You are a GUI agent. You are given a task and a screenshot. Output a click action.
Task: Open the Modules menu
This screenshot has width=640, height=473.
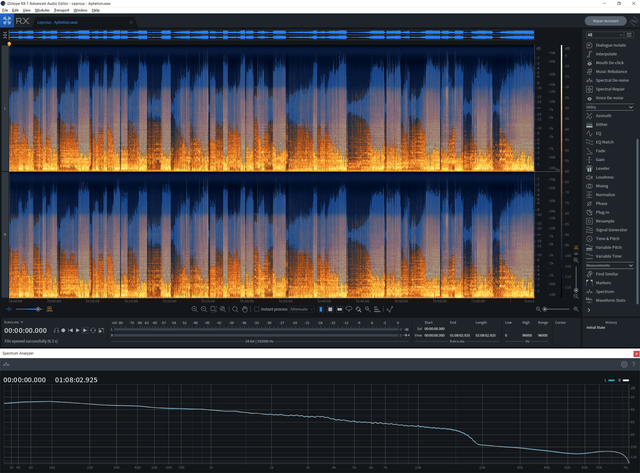[42, 10]
